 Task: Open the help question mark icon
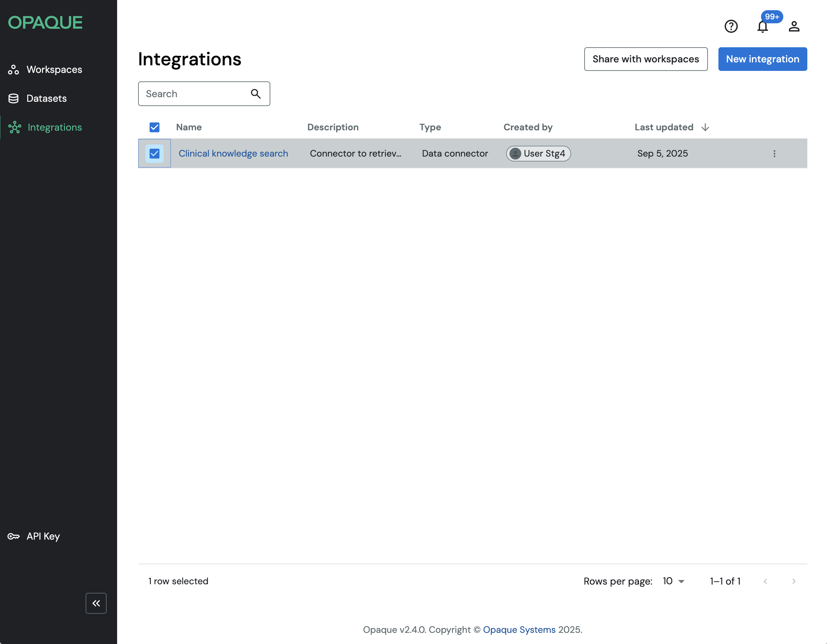731,26
